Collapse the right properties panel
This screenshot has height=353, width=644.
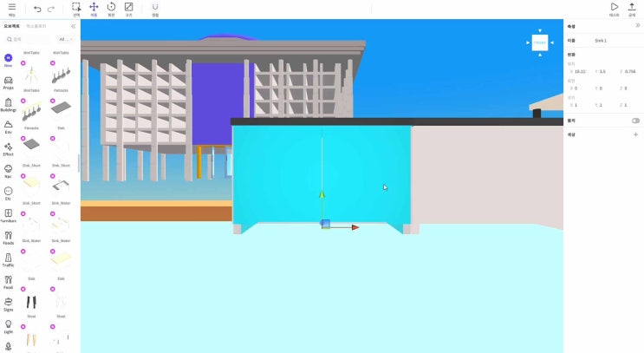637,25
